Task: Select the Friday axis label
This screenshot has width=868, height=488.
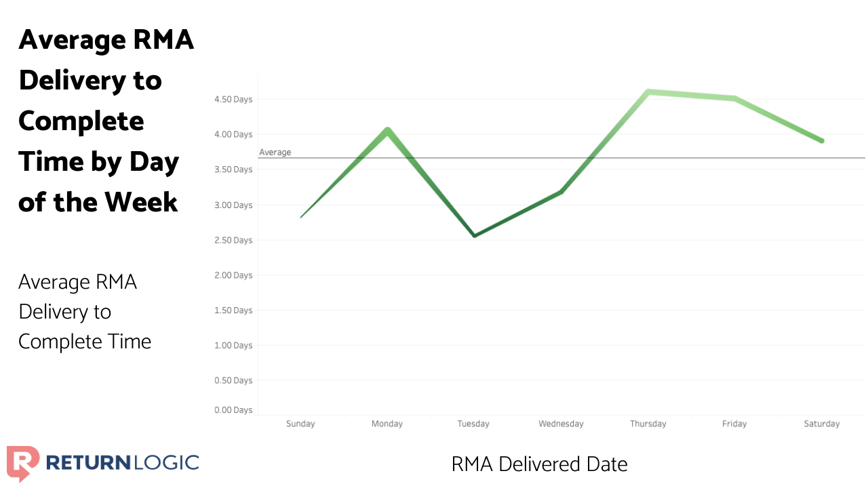Action: pyautogui.click(x=734, y=424)
